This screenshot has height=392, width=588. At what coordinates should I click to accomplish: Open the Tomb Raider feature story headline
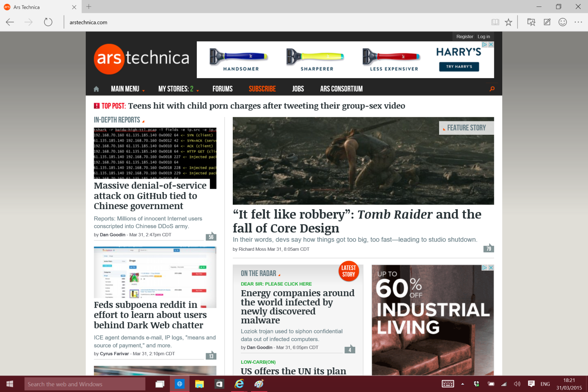357,221
